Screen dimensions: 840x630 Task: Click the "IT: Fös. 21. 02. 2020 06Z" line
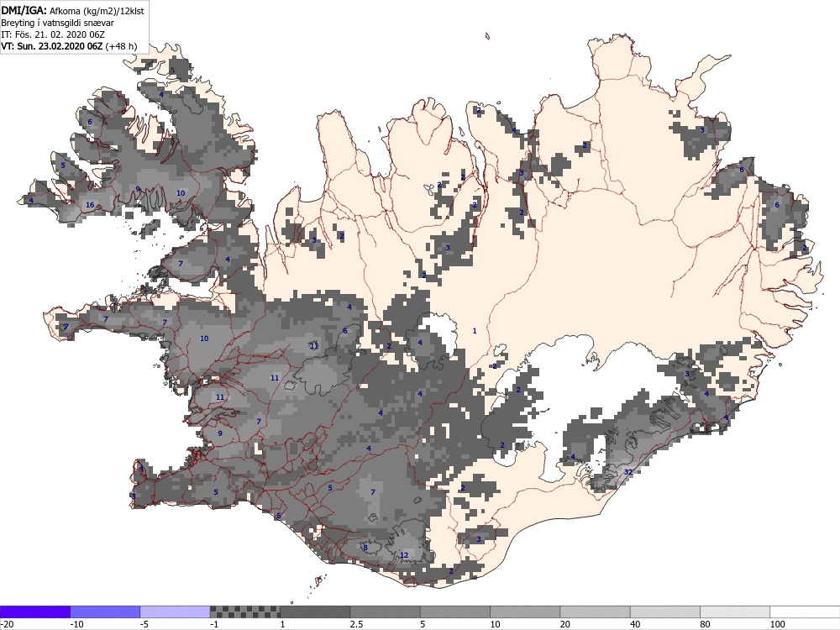(53, 34)
